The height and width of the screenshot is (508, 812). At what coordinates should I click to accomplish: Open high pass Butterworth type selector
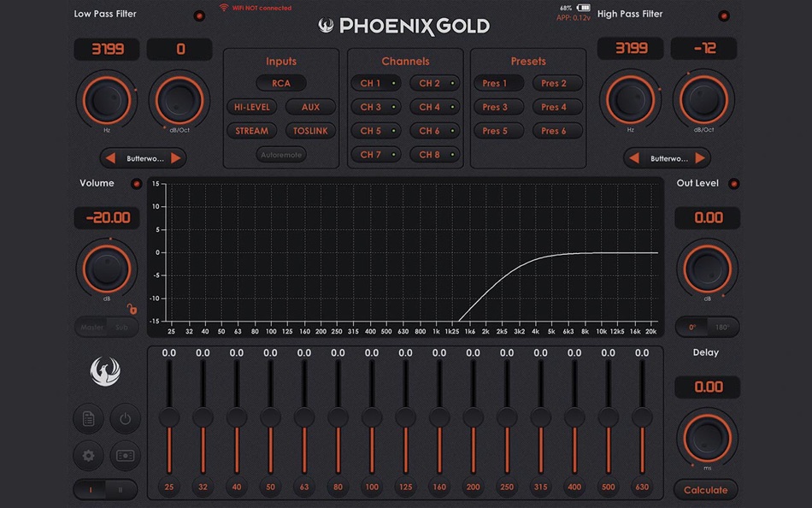coord(668,158)
